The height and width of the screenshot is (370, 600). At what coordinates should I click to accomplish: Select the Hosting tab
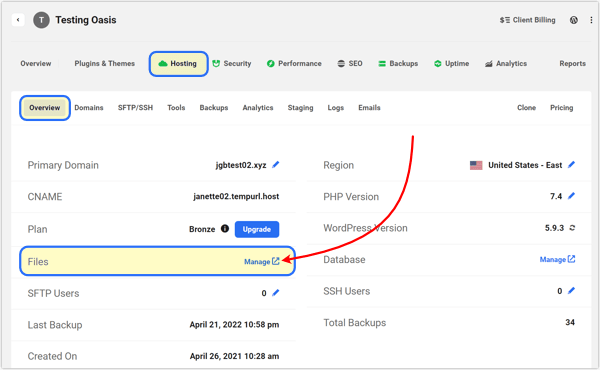tap(178, 64)
